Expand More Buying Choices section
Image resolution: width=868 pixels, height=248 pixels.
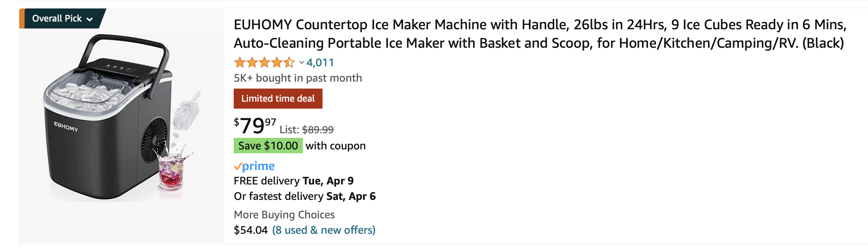(284, 214)
